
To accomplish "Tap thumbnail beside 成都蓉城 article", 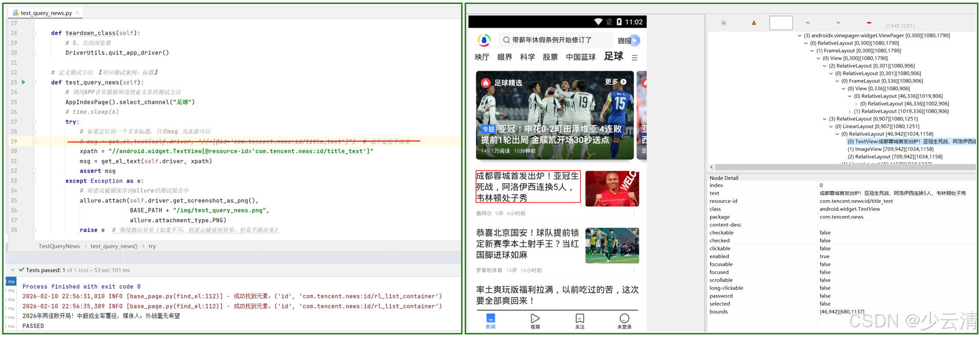I will [x=612, y=188].
